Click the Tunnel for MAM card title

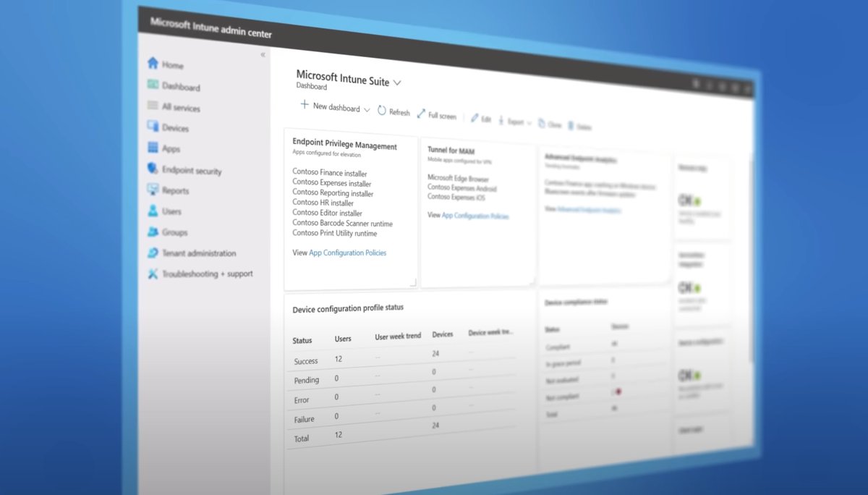(453, 150)
